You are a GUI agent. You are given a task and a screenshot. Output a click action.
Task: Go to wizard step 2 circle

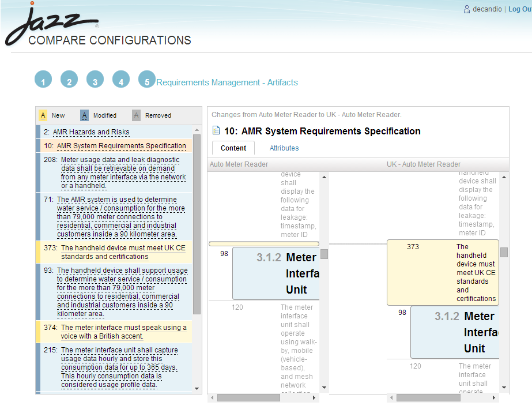point(69,79)
